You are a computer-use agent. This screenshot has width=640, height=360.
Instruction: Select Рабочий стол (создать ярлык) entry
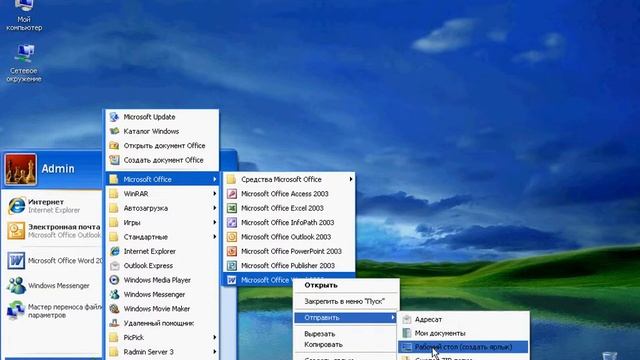(463, 347)
